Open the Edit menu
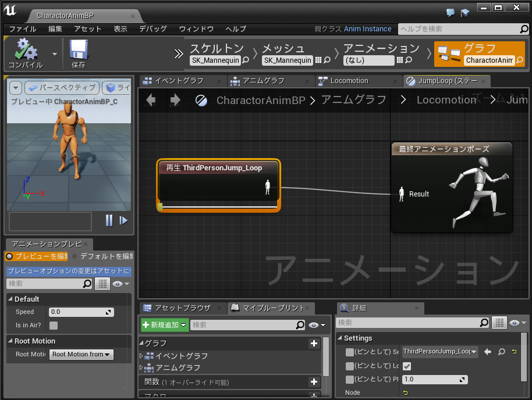532x400 pixels. click(x=55, y=29)
